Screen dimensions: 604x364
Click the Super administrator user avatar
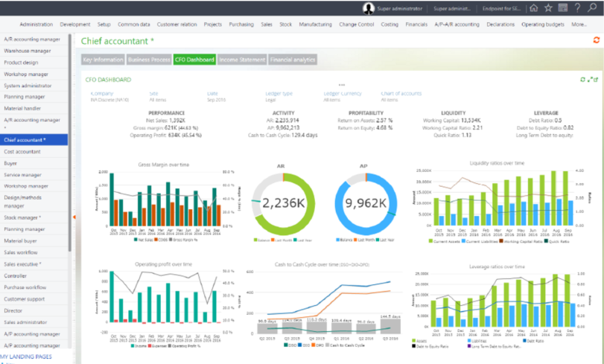[369, 8]
